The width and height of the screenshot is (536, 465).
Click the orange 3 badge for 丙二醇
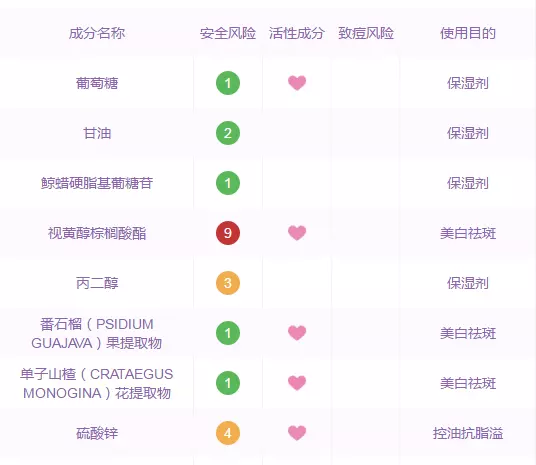(x=228, y=283)
